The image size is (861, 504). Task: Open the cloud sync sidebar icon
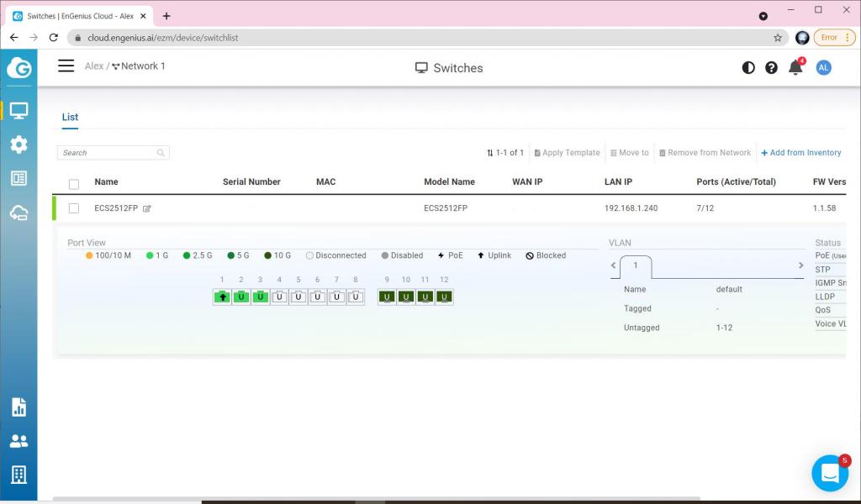18,213
